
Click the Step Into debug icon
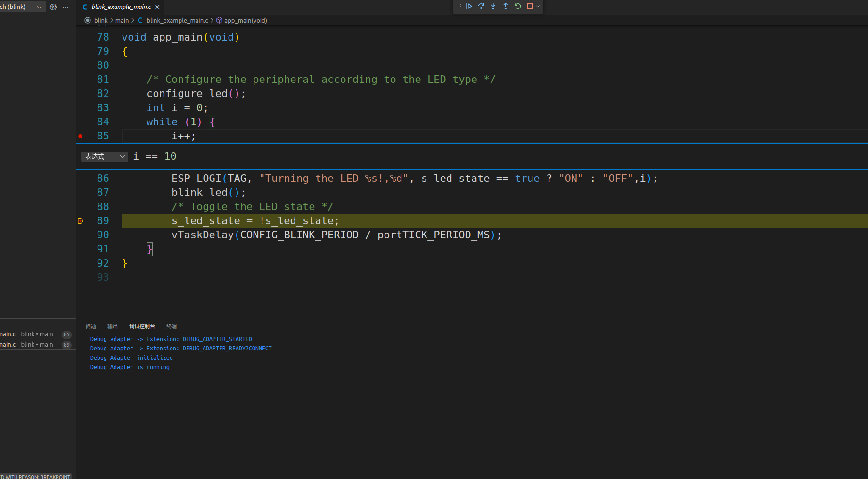pyautogui.click(x=493, y=6)
